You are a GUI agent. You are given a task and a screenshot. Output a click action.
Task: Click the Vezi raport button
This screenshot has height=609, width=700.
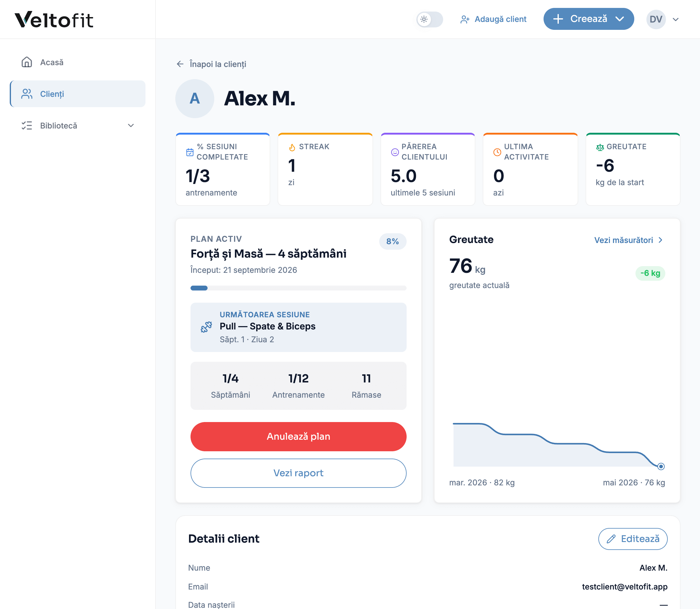(298, 473)
